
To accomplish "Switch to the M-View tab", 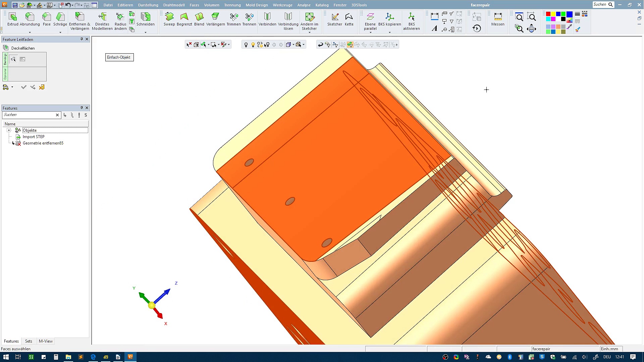I will point(46,341).
